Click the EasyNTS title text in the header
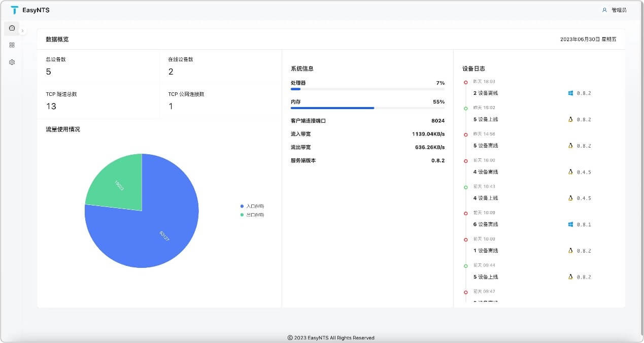Screen dimensions: 644x343 point(36,10)
